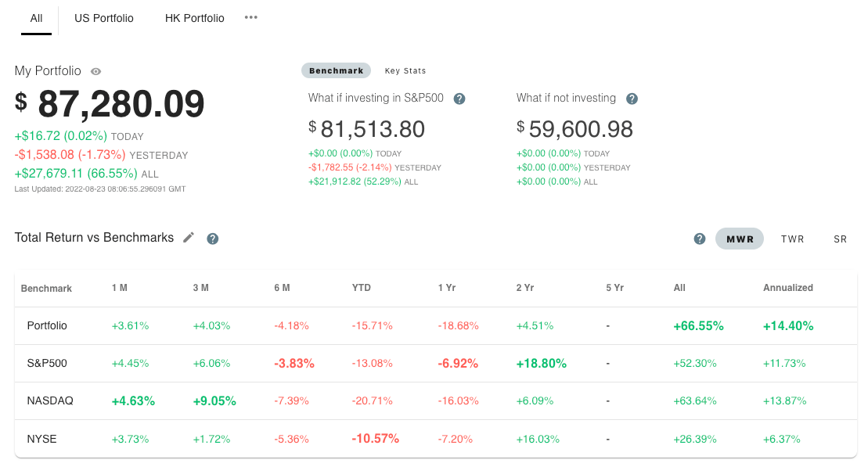
Task: Keep MWR mode selected
Action: (x=739, y=239)
